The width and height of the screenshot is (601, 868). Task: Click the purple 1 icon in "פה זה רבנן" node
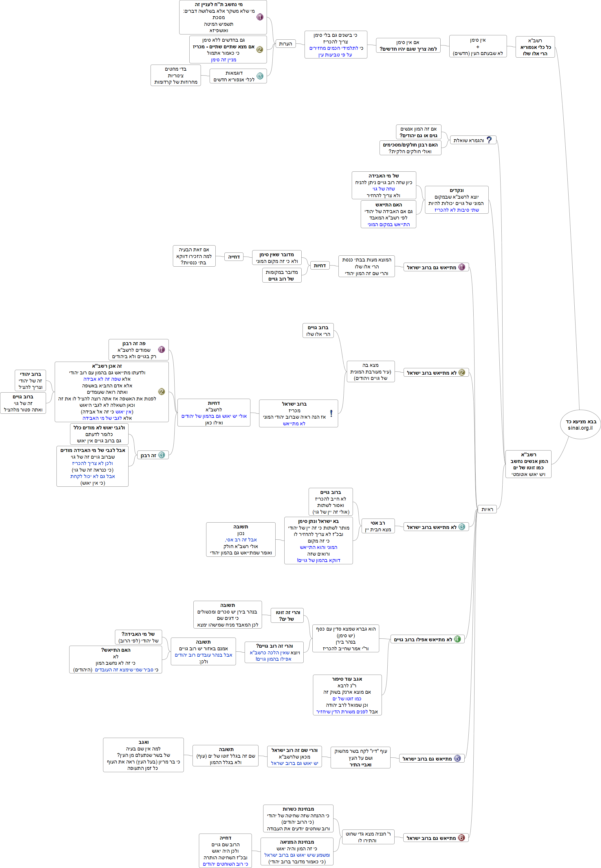coord(162,349)
